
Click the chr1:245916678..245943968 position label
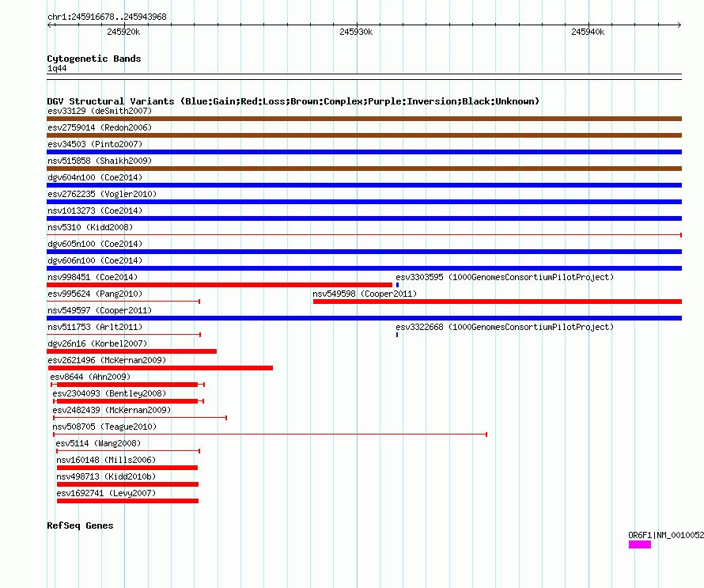click(x=107, y=17)
